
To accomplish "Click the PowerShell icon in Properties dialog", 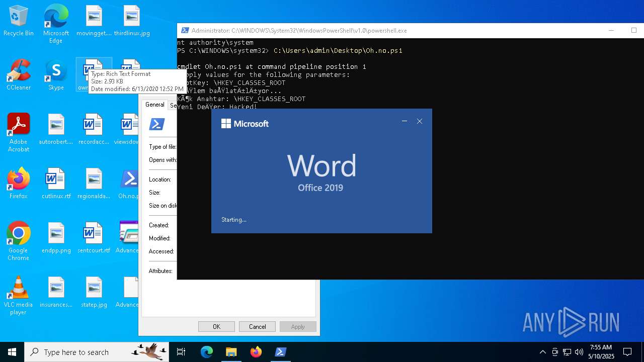I will tap(157, 124).
